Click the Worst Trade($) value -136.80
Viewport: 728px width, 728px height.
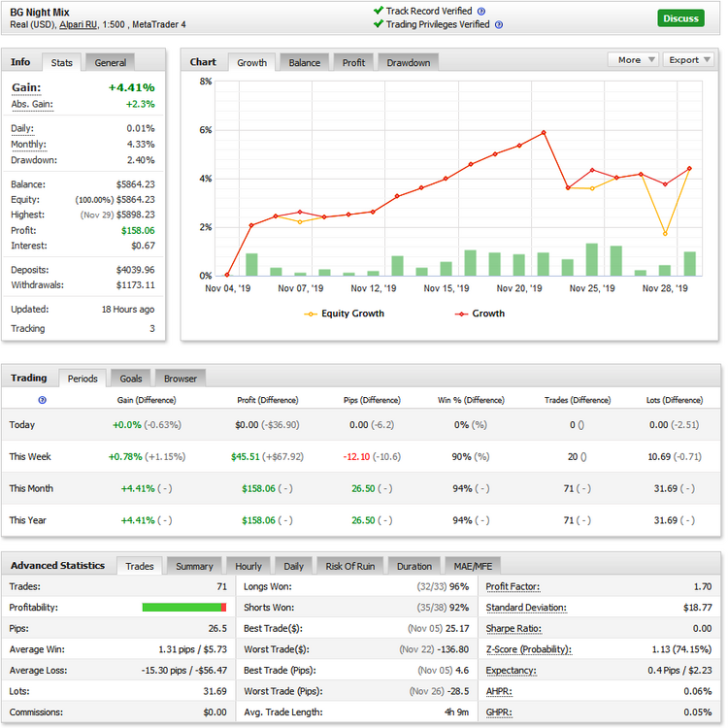tap(453, 649)
